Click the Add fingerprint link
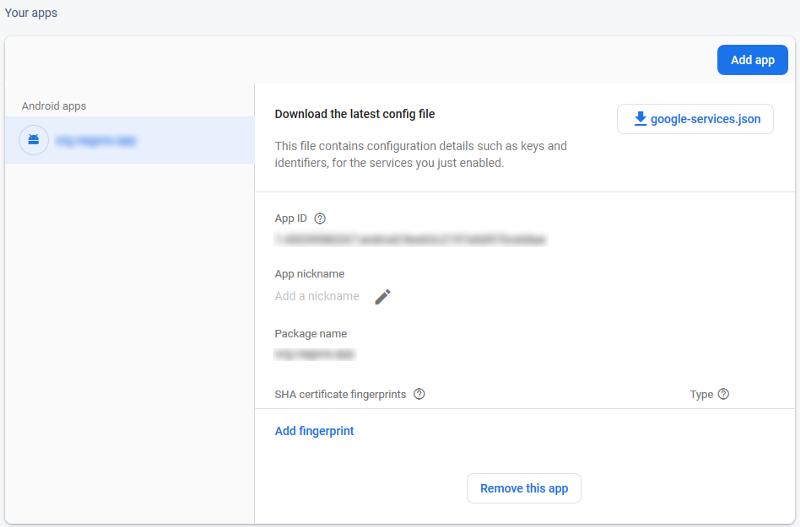800x527 pixels. [314, 431]
